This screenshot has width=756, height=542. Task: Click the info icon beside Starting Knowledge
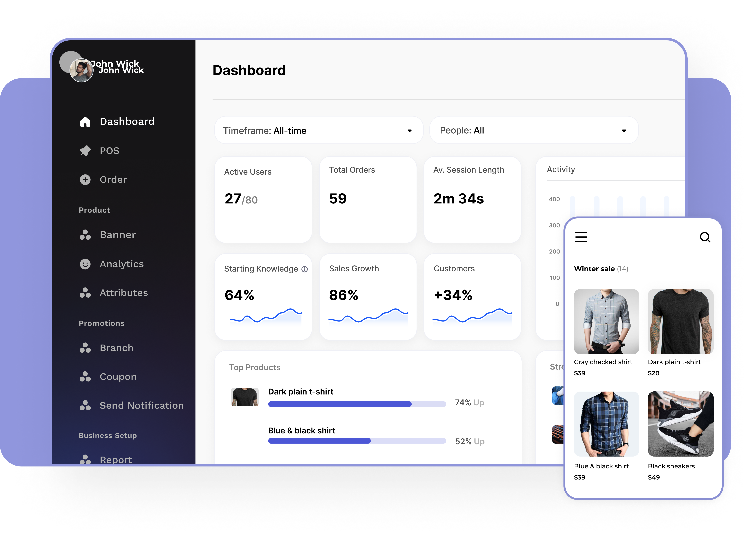[305, 269]
